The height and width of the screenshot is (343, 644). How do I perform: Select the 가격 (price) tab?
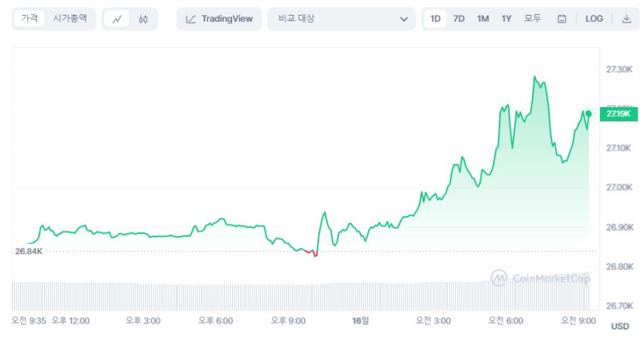click(x=30, y=19)
